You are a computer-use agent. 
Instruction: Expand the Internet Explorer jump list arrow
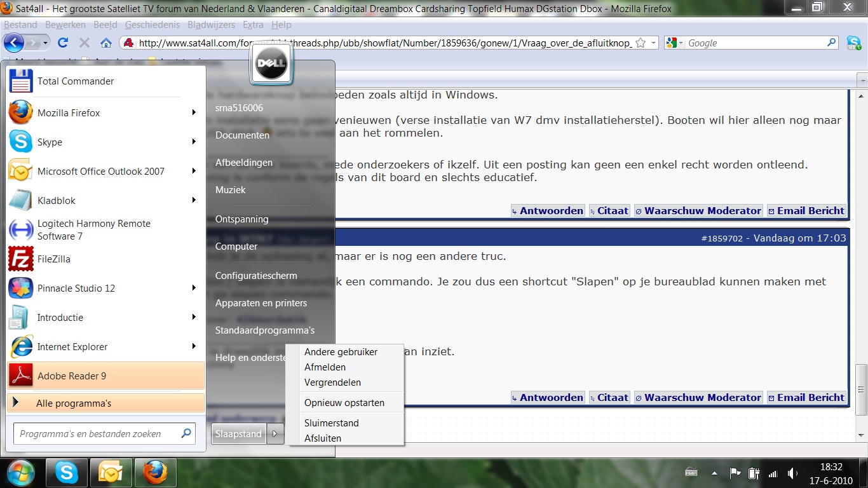[x=194, y=347]
